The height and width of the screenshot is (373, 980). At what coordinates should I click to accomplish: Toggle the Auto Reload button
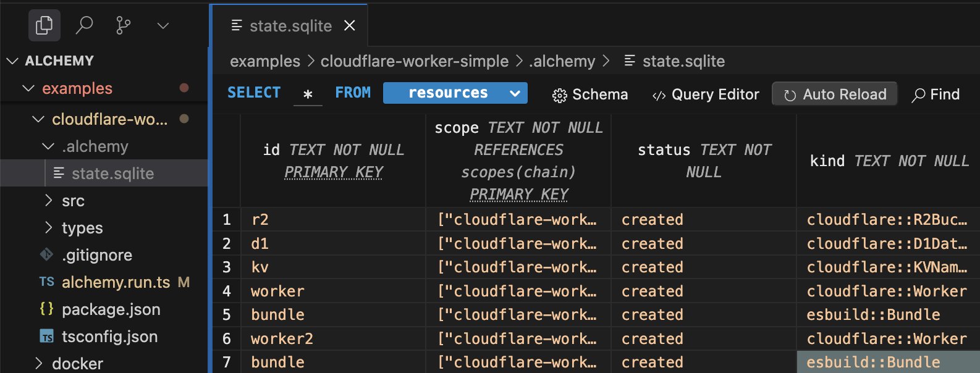point(834,94)
